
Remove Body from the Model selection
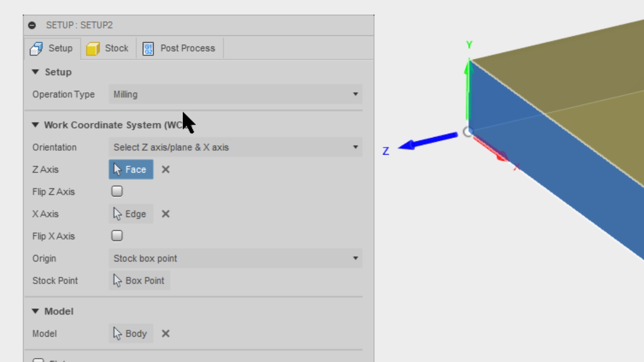(165, 334)
